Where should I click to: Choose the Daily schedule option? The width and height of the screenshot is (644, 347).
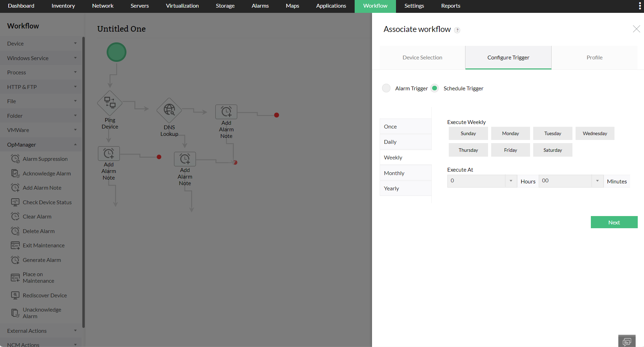click(x=405, y=142)
